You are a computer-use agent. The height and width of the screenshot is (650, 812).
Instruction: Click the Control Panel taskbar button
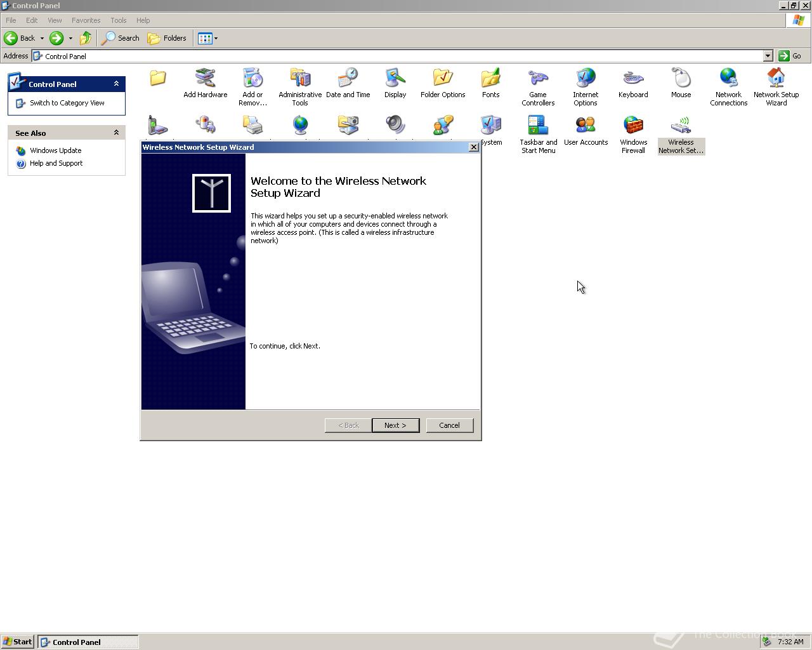(88, 642)
